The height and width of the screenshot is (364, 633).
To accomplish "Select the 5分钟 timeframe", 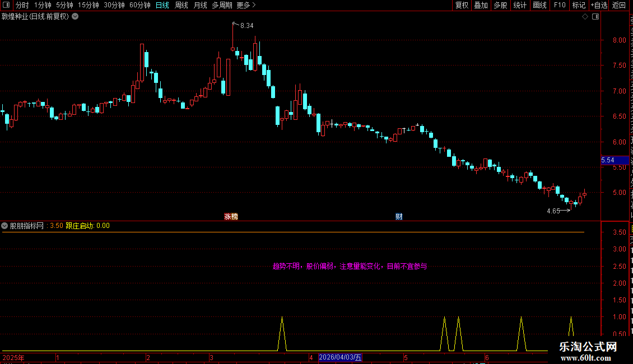I will pyautogui.click(x=64, y=5).
